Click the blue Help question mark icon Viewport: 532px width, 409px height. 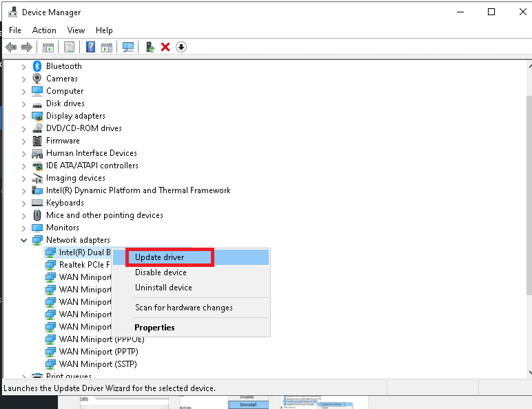pos(90,47)
